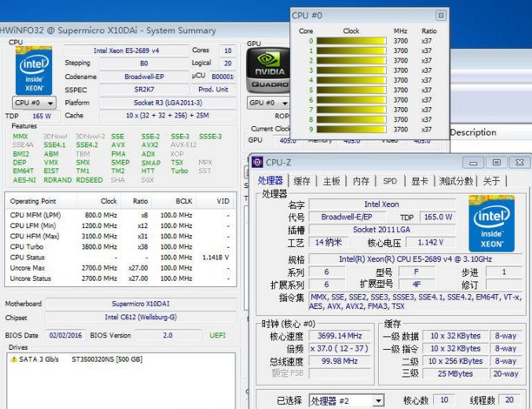
Task: Select the SPD tab in CPU-Z
Action: (x=389, y=181)
